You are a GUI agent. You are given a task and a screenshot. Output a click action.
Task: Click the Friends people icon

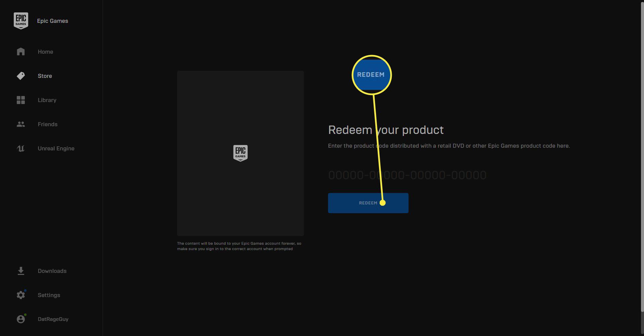tap(21, 124)
